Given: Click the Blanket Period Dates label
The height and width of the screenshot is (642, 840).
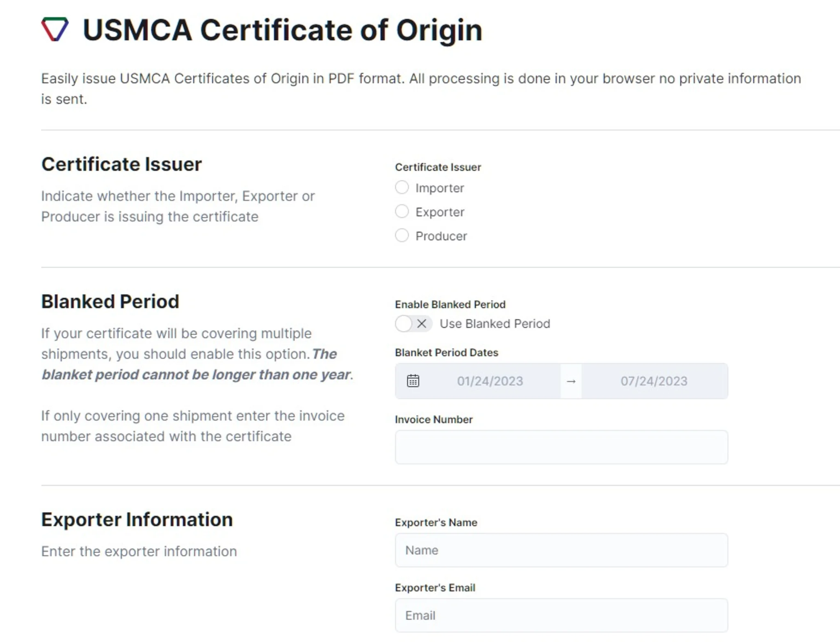Looking at the screenshot, I should pos(446,353).
